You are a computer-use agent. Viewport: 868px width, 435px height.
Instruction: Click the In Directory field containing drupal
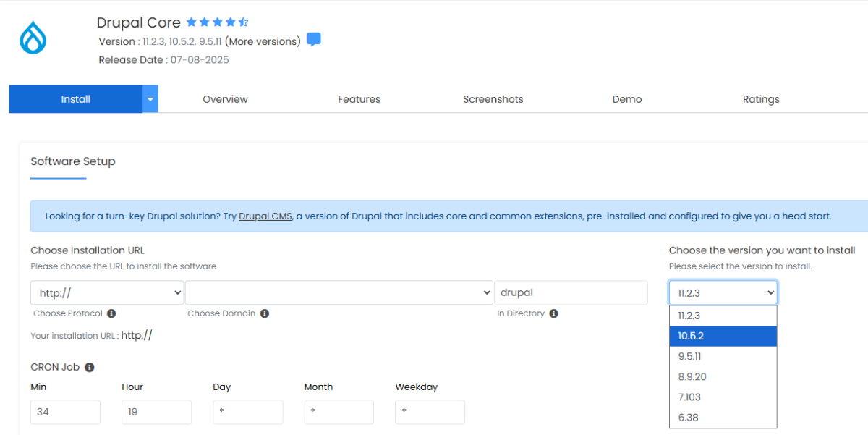click(x=571, y=292)
